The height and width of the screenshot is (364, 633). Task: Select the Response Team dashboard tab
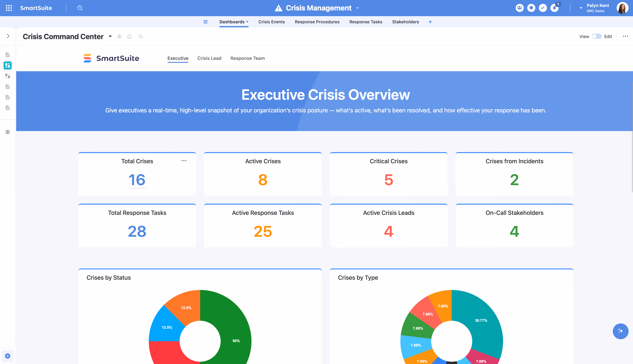[248, 58]
